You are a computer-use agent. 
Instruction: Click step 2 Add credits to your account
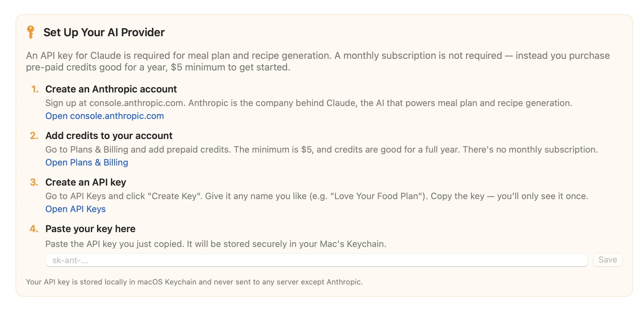click(x=109, y=136)
